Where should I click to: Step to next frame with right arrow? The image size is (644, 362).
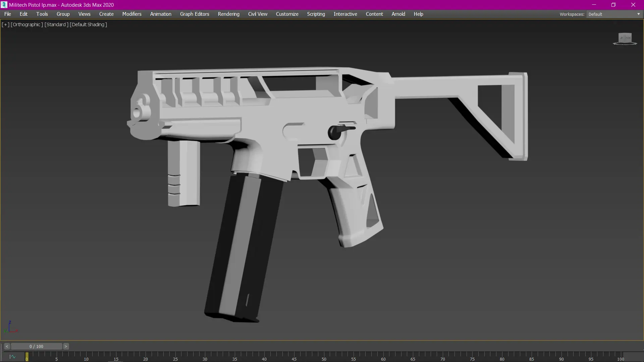click(x=66, y=346)
